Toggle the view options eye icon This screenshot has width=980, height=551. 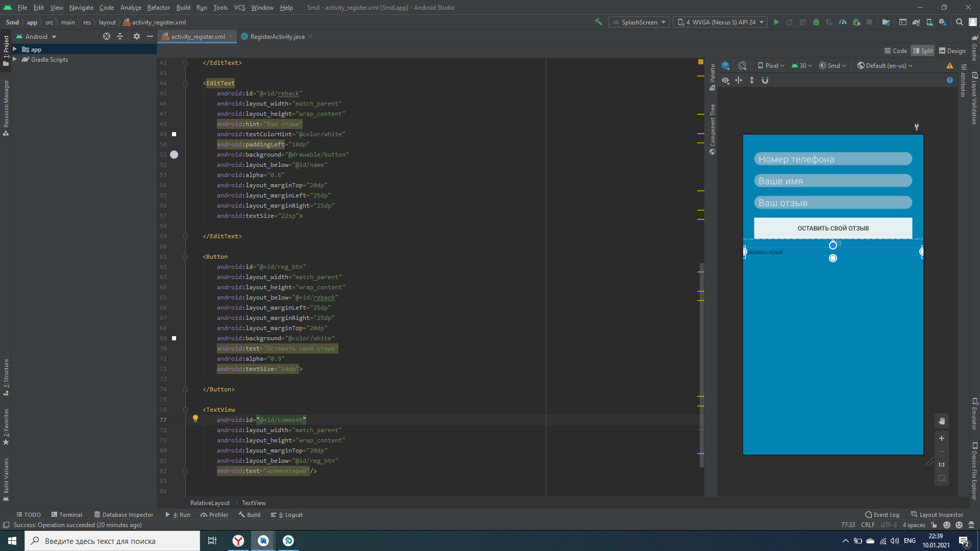click(725, 80)
